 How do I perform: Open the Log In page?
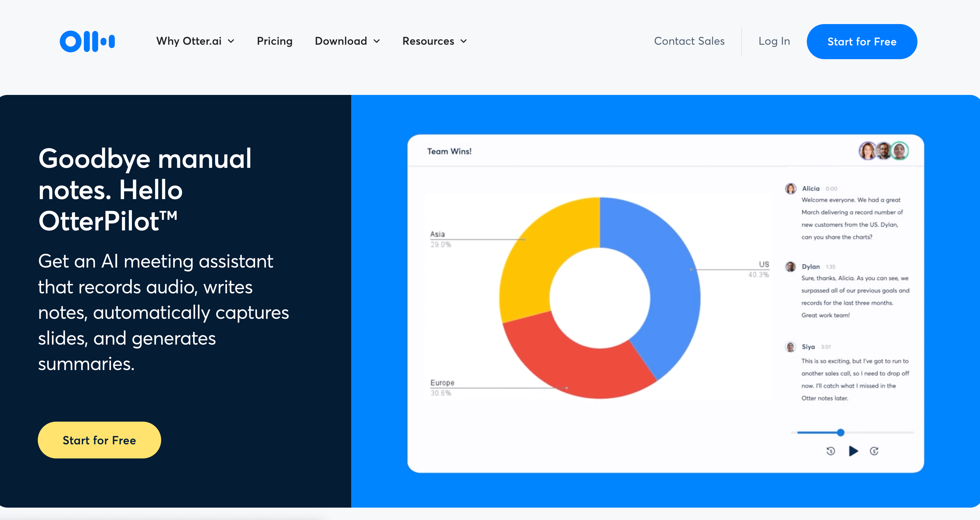point(774,41)
